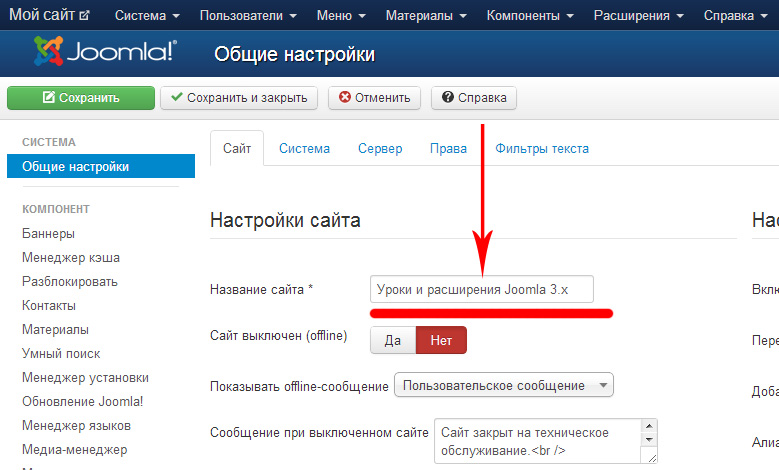Click the site name input field
Viewport: 779px width, 470px height.
(481, 289)
